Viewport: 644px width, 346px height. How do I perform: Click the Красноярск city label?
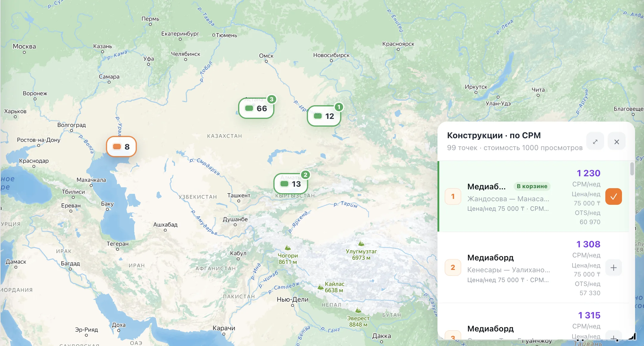398,44
